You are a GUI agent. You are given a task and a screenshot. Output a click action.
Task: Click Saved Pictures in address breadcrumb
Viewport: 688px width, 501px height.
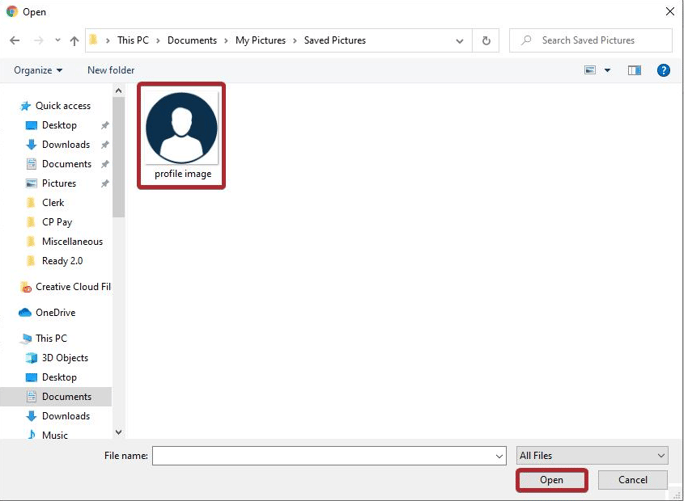[x=335, y=40]
